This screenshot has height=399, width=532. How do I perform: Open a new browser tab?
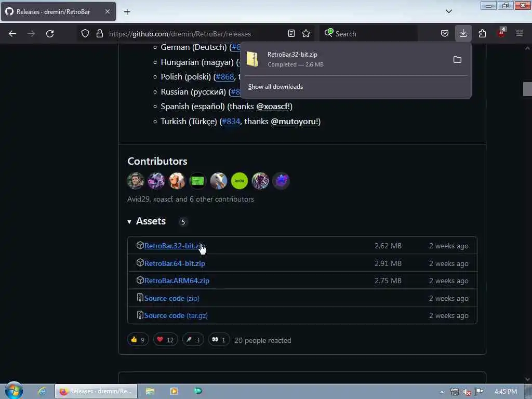click(127, 12)
